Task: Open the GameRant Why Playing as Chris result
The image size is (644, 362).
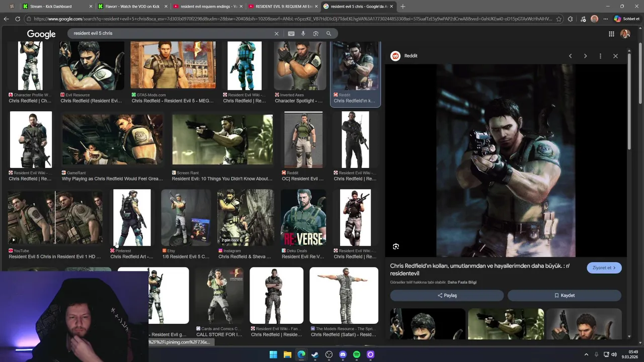Action: tap(112, 146)
